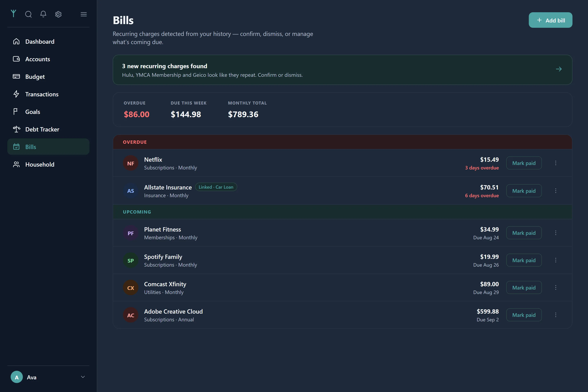Viewport: 588px width, 392px height.
Task: Click the Dashboard home icon
Action: [x=16, y=41]
